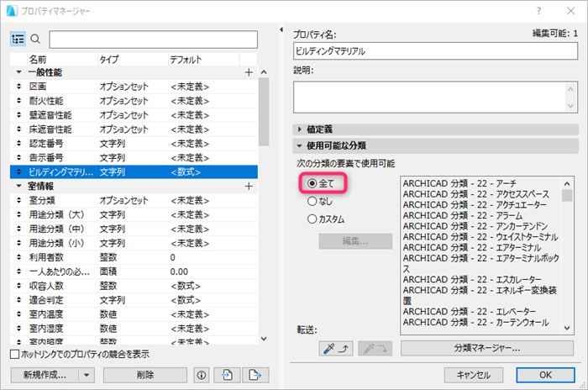The width and height of the screenshot is (588, 390).
Task: Open the 新規作成 dropdown arrow
Action: pos(87,375)
